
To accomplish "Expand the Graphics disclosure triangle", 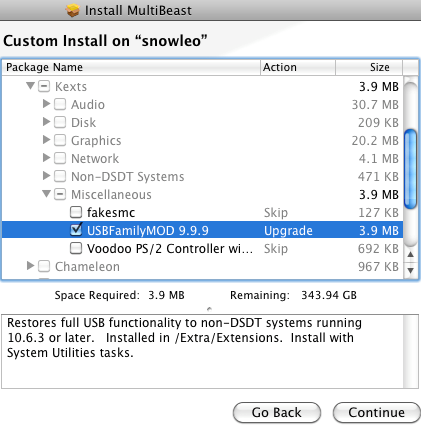I will coord(46,140).
